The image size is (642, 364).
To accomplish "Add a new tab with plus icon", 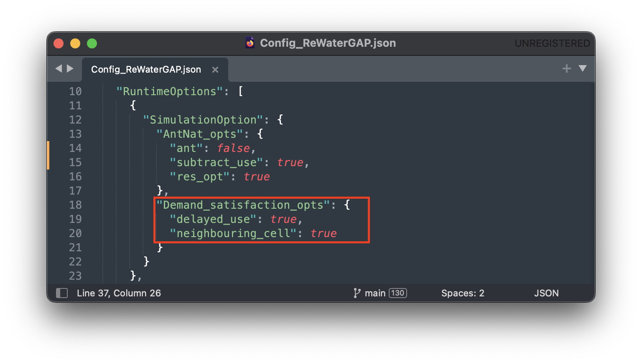I will tap(566, 68).
